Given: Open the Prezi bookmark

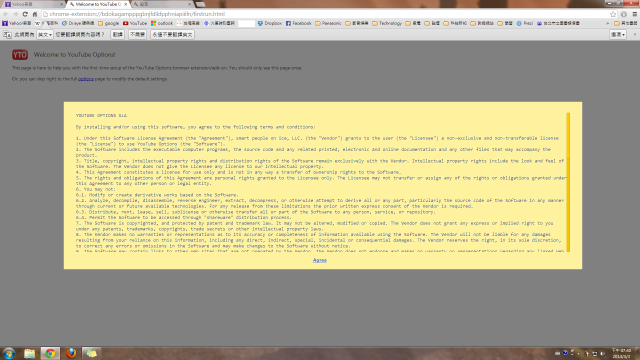Looking at the screenshot, I should [524, 23].
